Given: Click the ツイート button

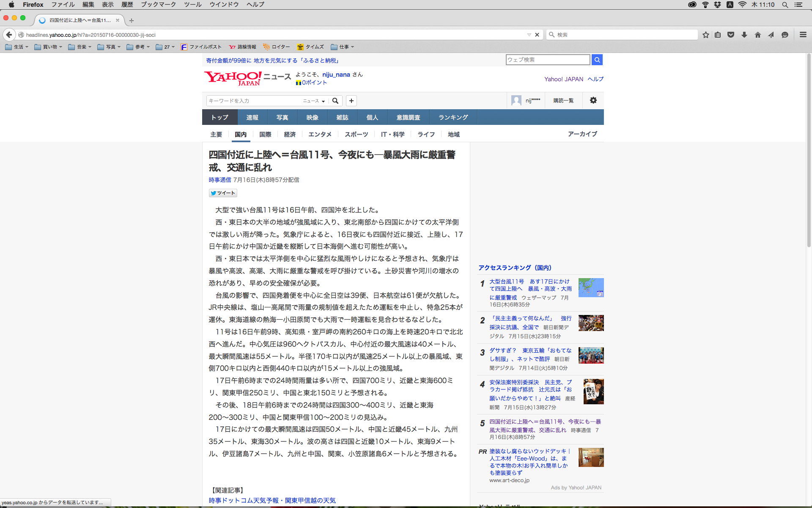Looking at the screenshot, I should 223,193.
